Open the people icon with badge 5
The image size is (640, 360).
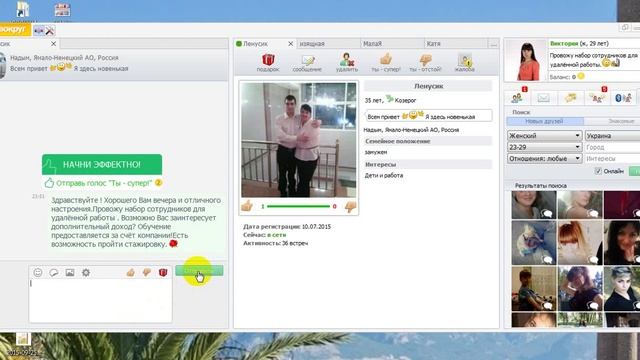coord(597,97)
